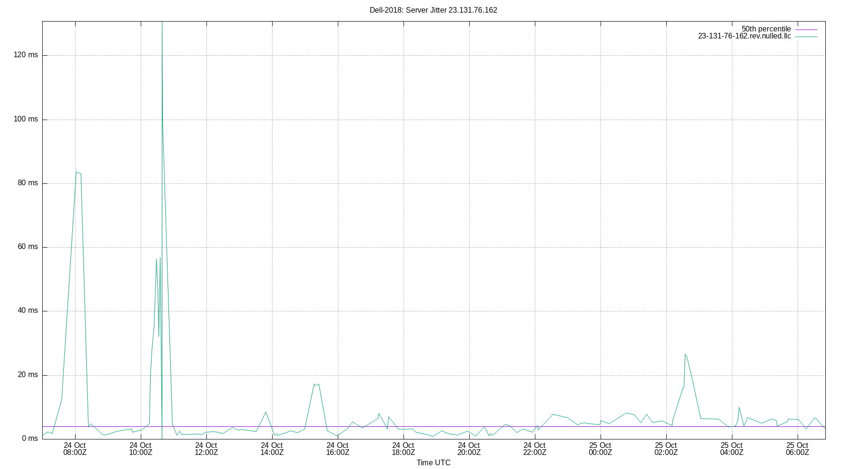The width and height of the screenshot is (868, 469).
Task: Click the green legend line sample for nulled.llc
Action: (x=806, y=37)
